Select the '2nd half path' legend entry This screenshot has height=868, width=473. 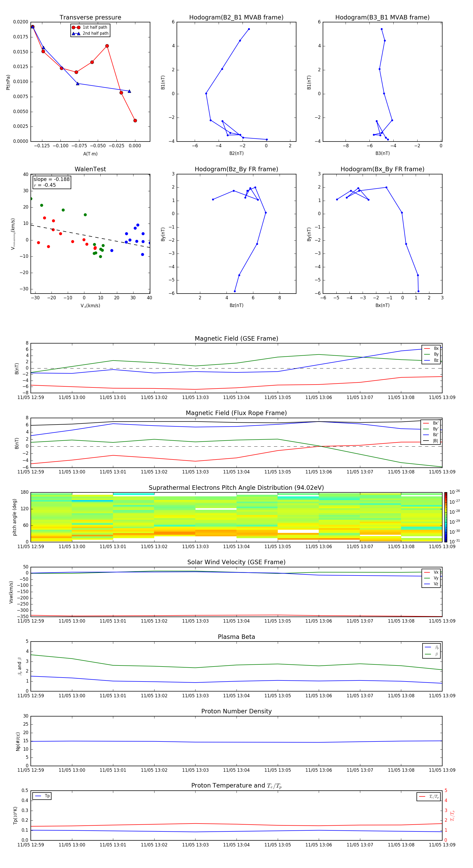(x=90, y=33)
